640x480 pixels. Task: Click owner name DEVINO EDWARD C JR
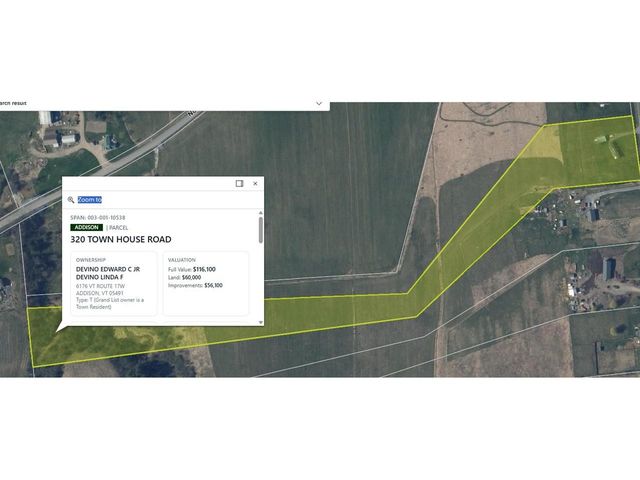(x=108, y=269)
